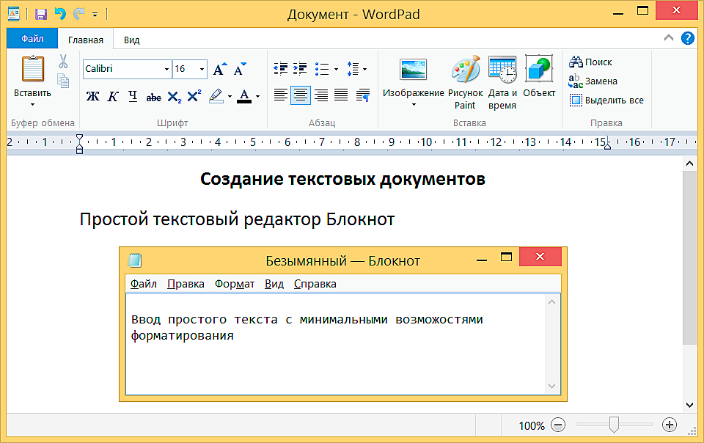Image resolution: width=704 pixels, height=443 pixels.
Task: Collapse the ribbon with the chevron
Action: (x=668, y=38)
